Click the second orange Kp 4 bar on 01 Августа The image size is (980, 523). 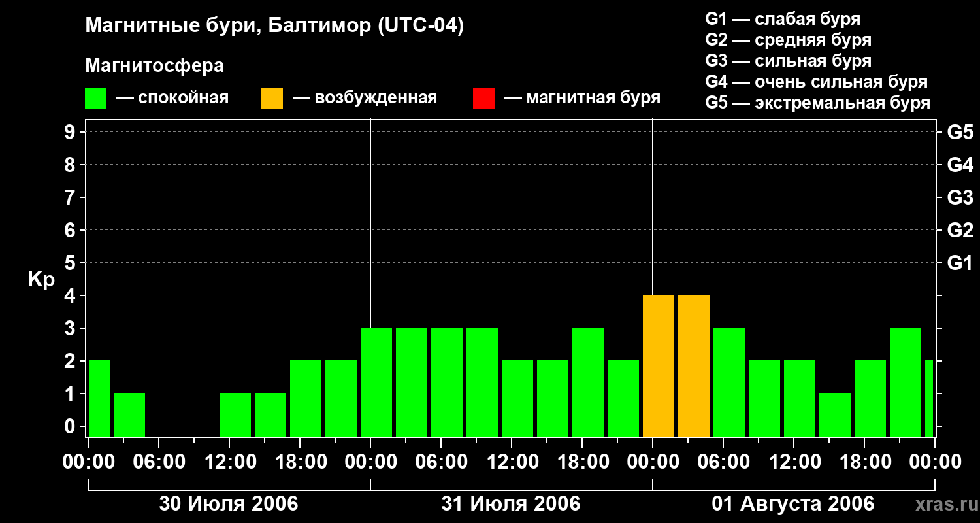694,366
